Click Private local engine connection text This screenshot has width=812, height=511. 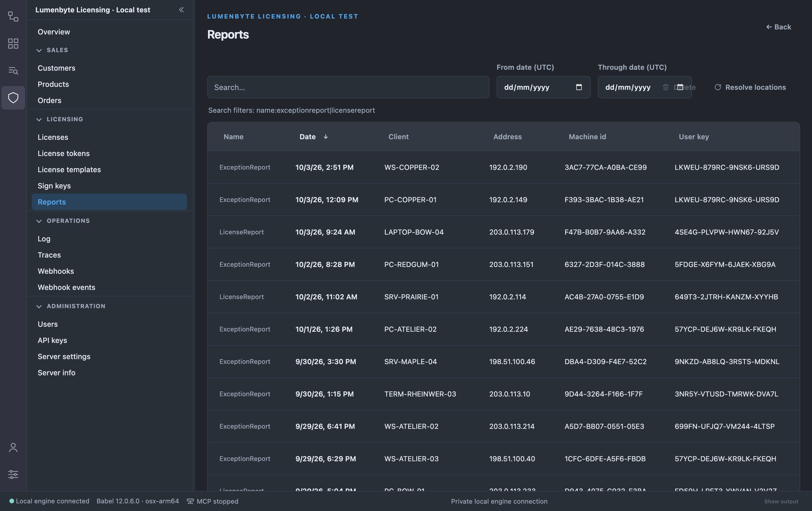(x=499, y=501)
